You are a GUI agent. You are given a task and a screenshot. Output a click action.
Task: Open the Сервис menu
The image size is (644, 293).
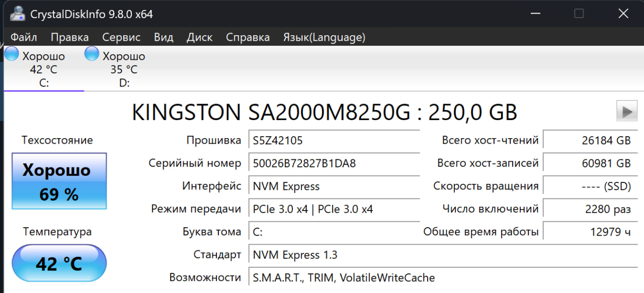coord(121,37)
